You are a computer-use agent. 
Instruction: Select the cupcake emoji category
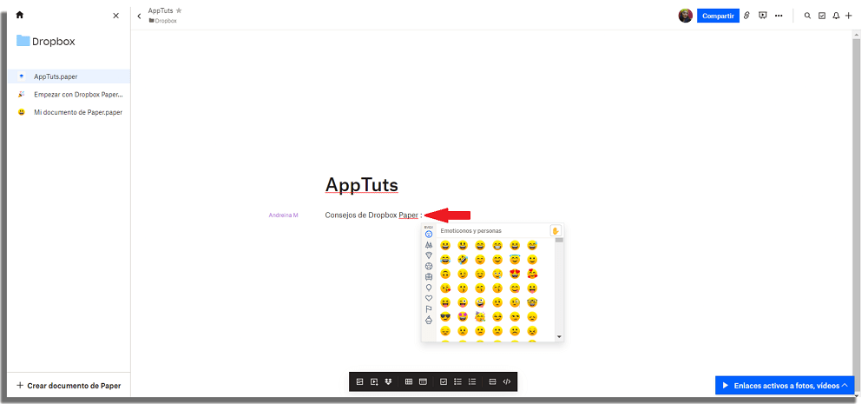coord(429,320)
